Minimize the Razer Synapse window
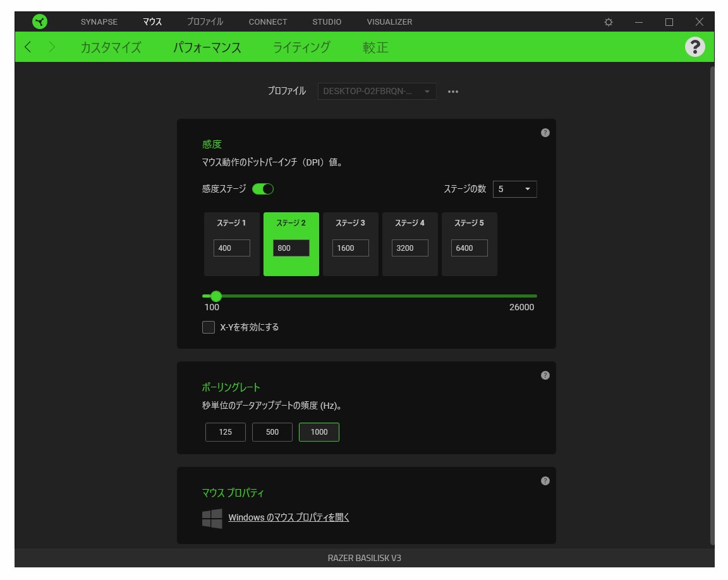This screenshot has height=580, width=728. point(639,22)
